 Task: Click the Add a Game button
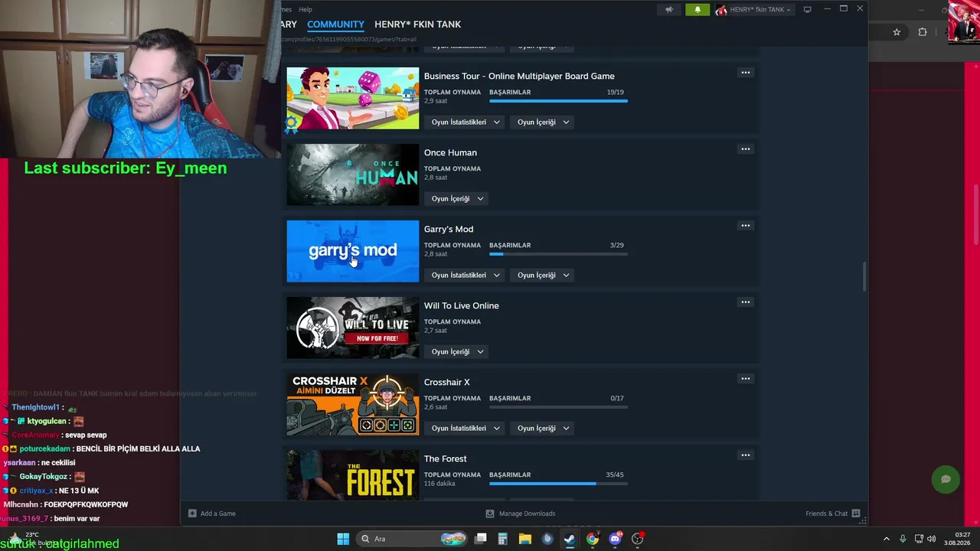[x=212, y=514]
